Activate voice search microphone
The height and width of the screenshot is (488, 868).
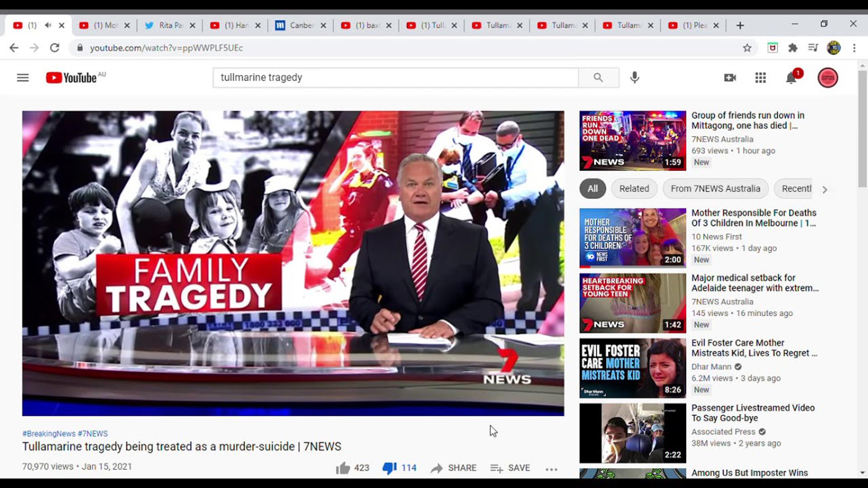point(635,78)
